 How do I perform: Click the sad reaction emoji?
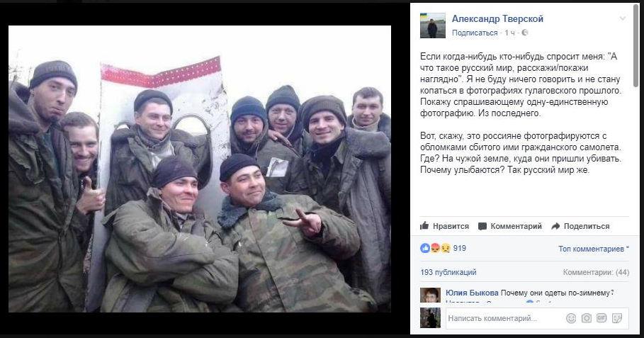446,248
